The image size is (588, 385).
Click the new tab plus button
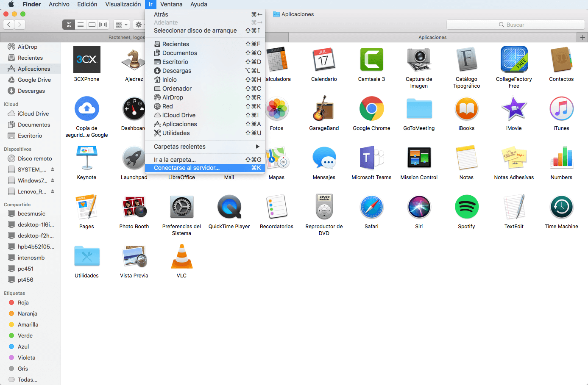click(582, 37)
